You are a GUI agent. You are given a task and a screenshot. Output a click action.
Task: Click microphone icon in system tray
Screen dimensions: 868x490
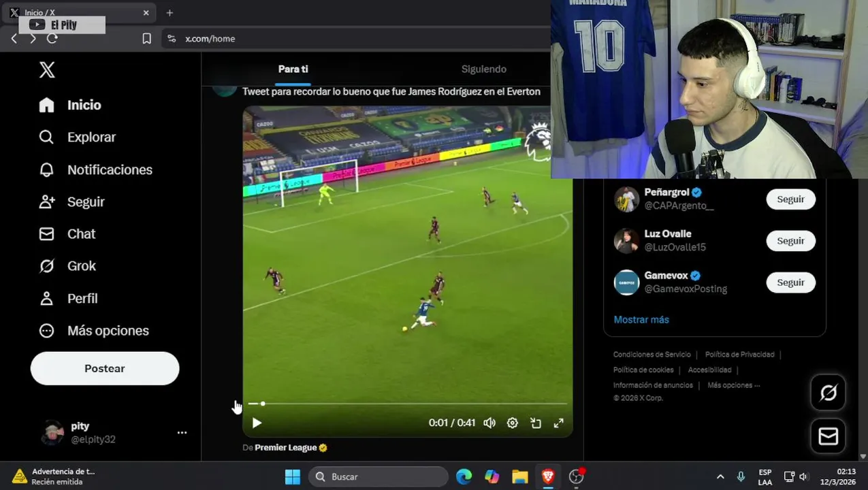tap(741, 476)
